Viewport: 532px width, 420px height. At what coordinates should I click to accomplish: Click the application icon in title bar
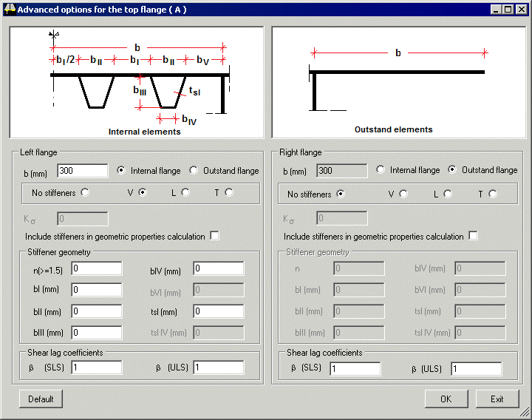tap(8, 10)
